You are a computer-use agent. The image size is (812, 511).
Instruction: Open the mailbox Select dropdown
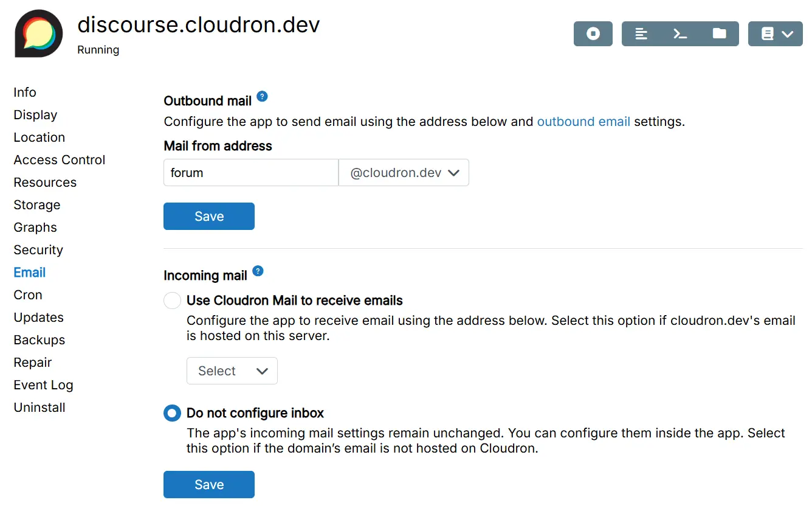(232, 370)
